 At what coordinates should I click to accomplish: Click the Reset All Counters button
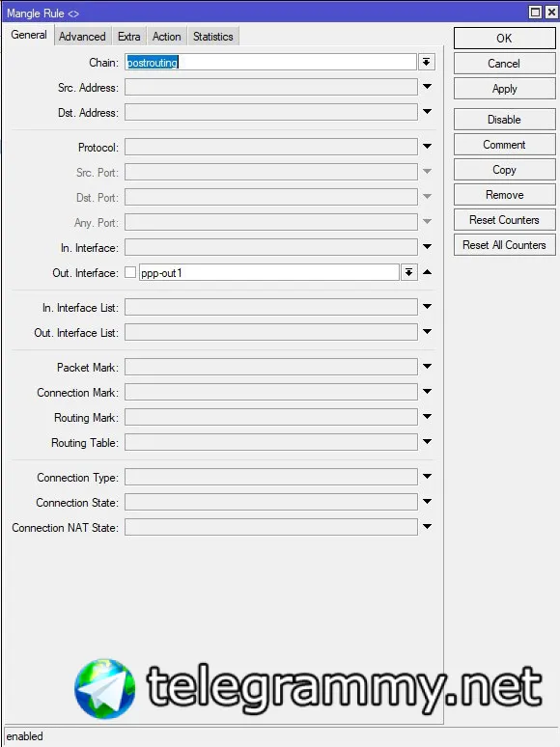pos(504,245)
